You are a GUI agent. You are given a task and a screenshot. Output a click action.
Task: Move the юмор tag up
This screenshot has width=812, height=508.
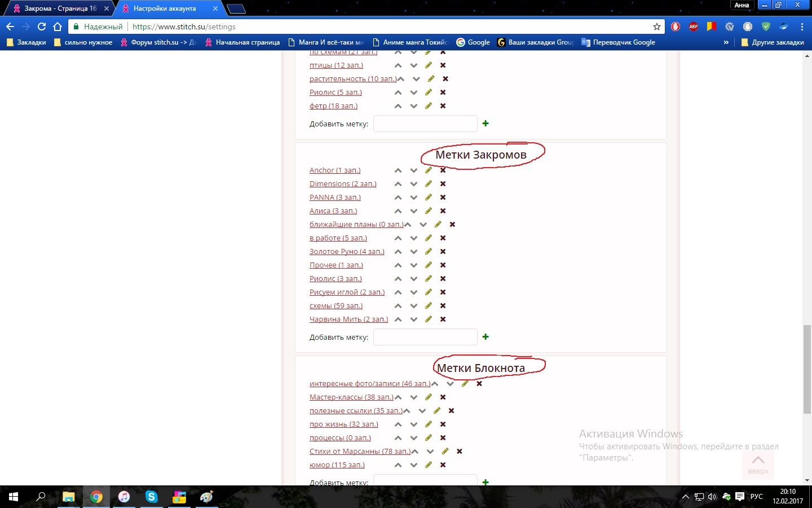[398, 465]
